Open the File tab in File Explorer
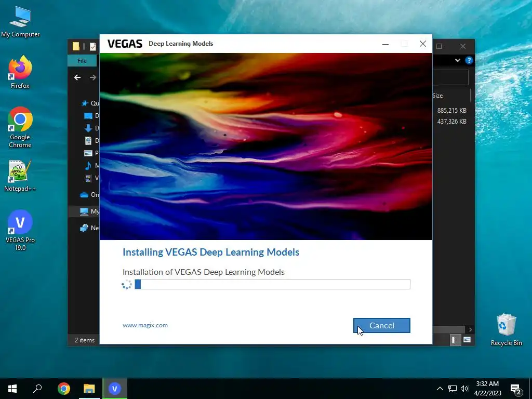The height and width of the screenshot is (399, 532). 82,61
